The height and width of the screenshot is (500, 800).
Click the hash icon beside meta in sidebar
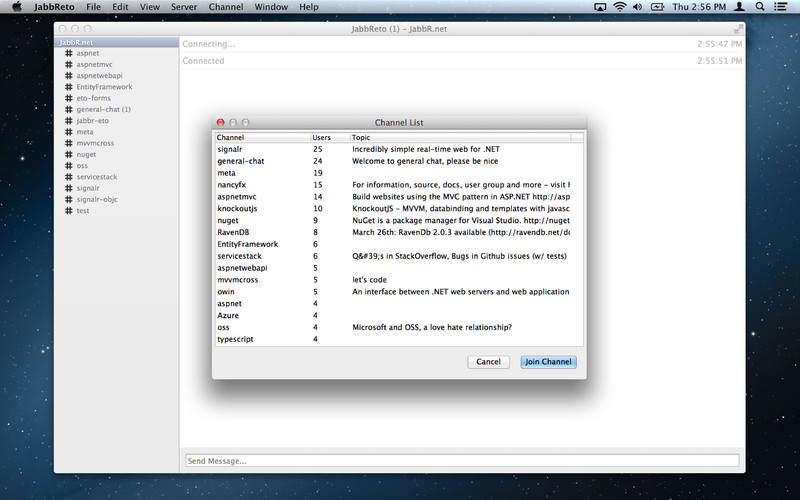(x=68, y=132)
